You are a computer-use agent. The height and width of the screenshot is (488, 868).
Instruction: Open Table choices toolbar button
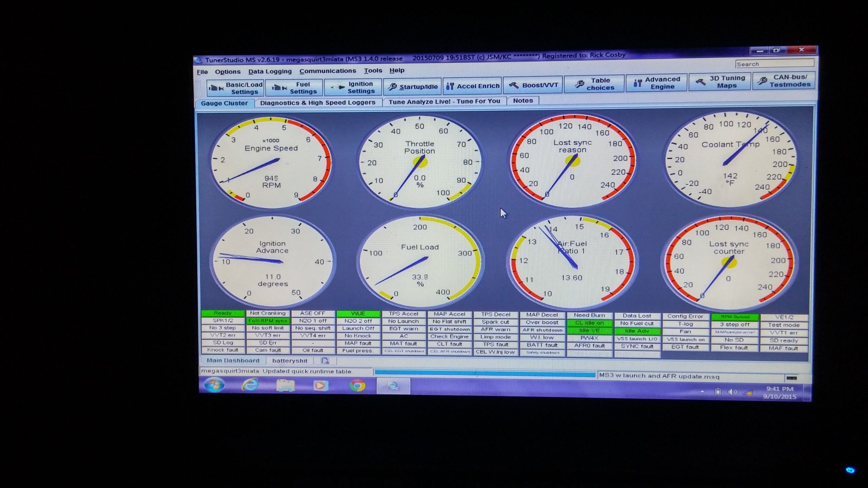(594, 84)
